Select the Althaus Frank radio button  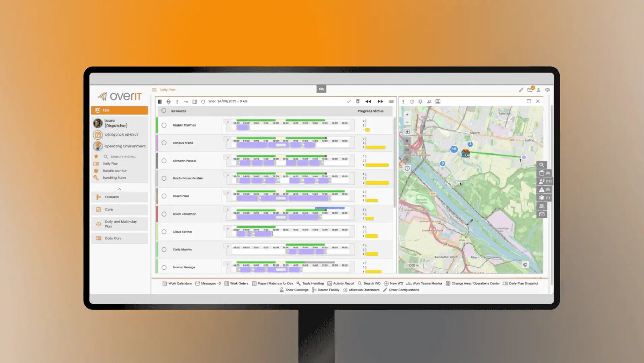(x=164, y=143)
